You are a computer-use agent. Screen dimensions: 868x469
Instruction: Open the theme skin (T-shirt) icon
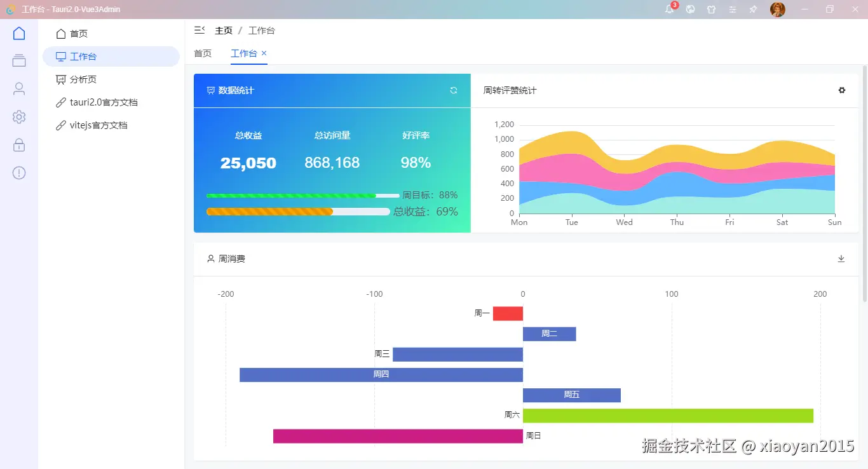coord(711,10)
